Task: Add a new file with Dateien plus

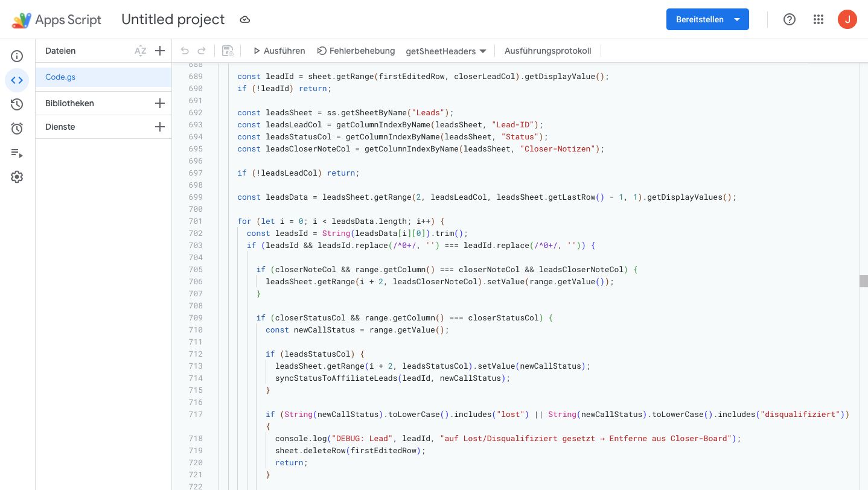Action: point(160,51)
